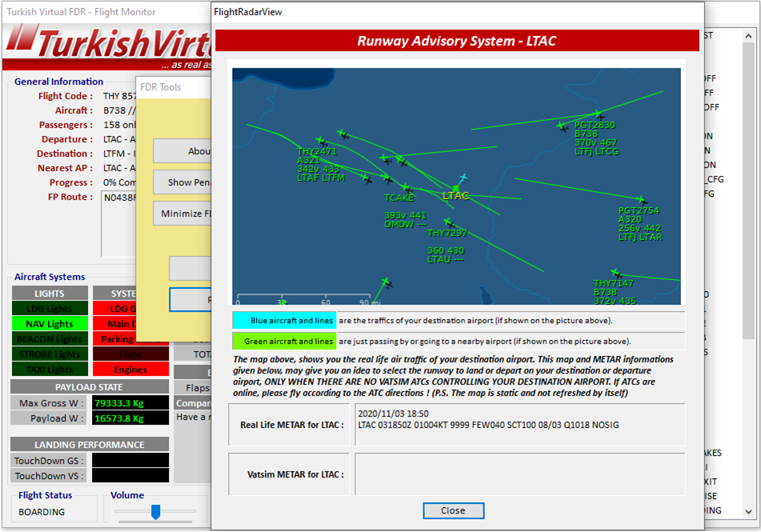
Task: Click the PGT2830 flight label on the map
Action: click(x=595, y=125)
